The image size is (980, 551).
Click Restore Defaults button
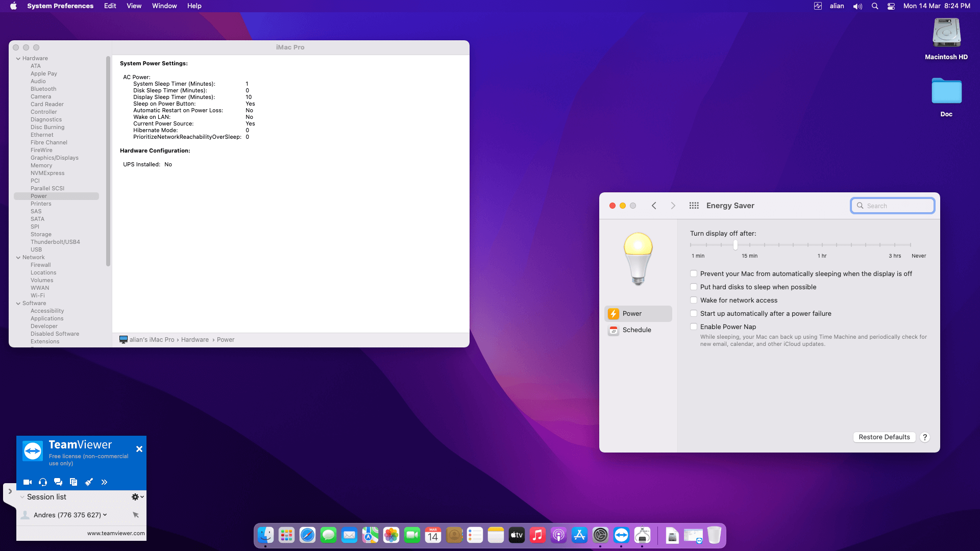click(x=884, y=437)
